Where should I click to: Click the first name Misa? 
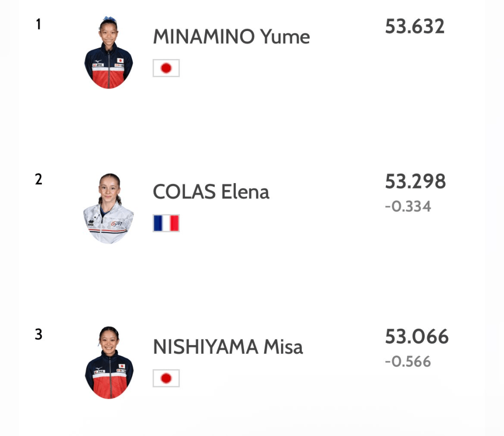(x=283, y=347)
